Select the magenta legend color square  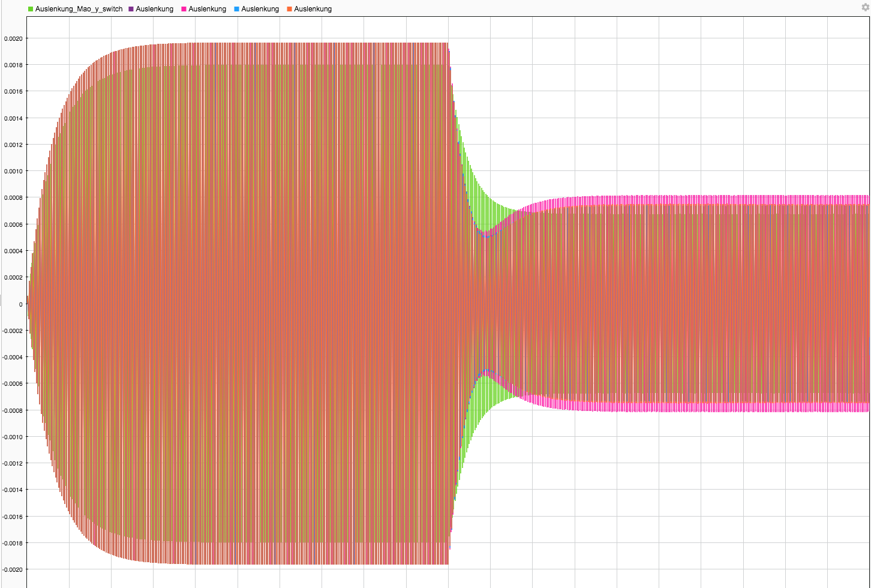[x=184, y=9]
